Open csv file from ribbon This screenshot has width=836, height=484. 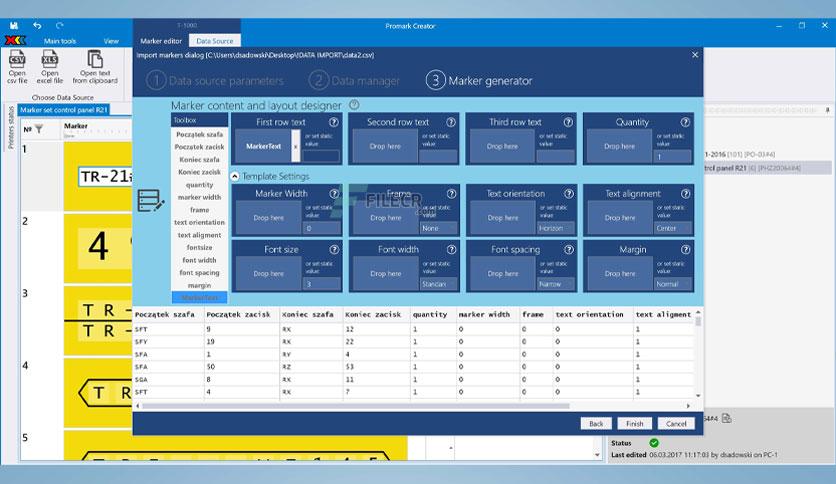coord(17,67)
